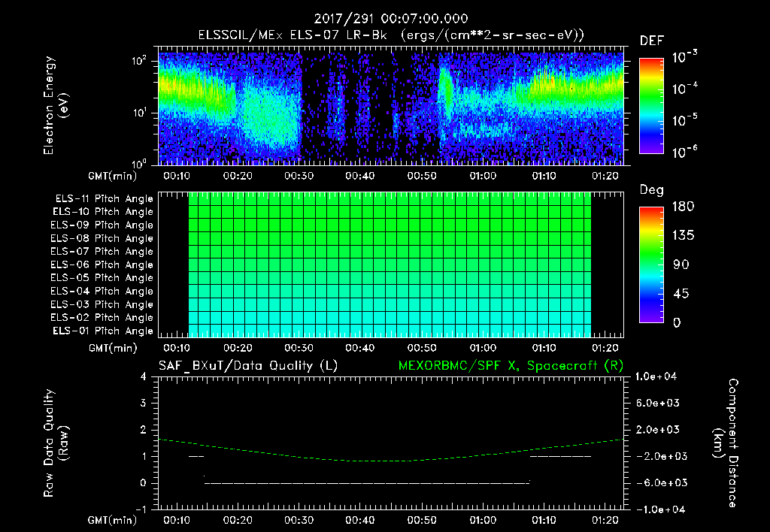
Task: Click the 10^2 electron energy tick label
Action: 139,62
